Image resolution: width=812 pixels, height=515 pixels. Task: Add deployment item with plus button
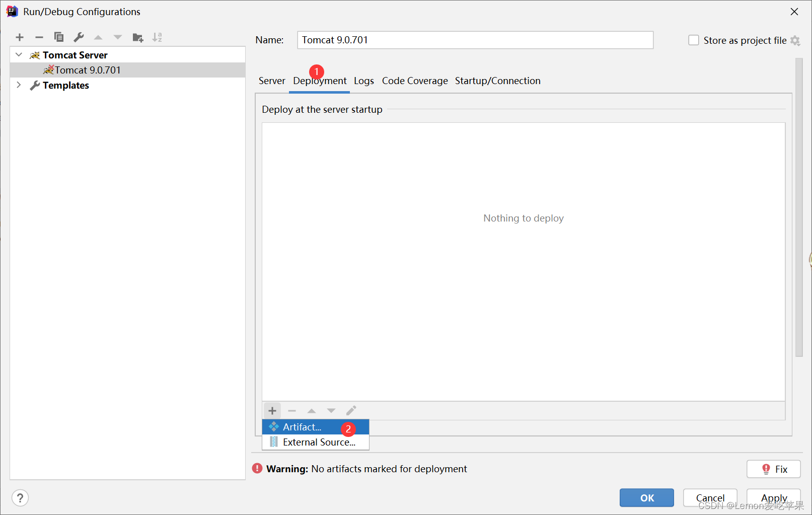pos(272,411)
